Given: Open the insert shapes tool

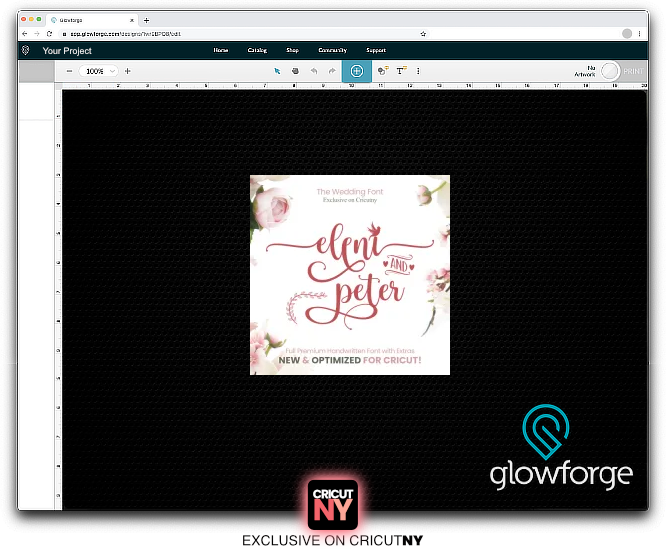Looking at the screenshot, I should (x=383, y=71).
